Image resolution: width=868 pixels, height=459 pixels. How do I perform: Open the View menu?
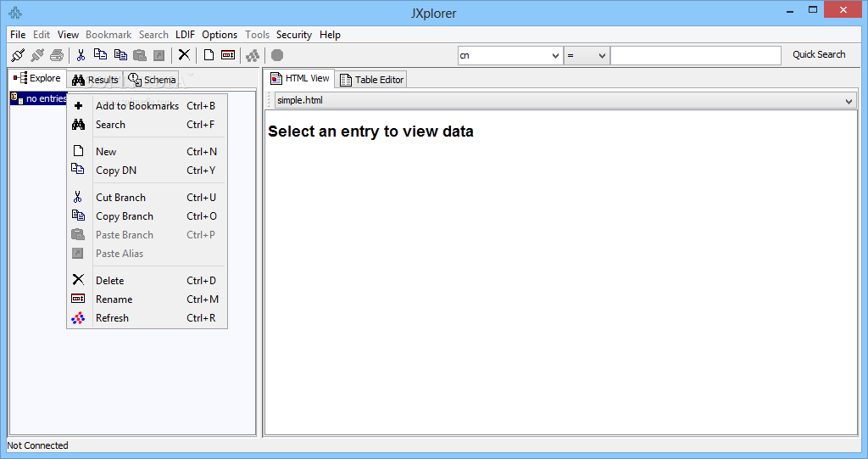click(x=68, y=35)
